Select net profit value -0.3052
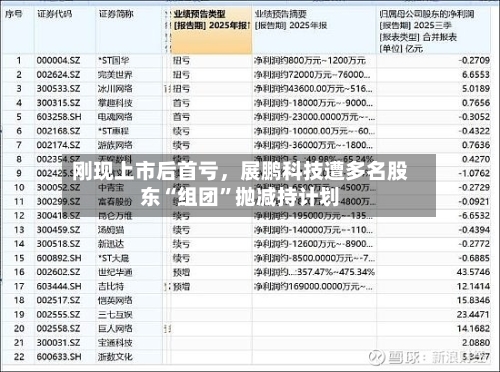This screenshot has width=500, height=372. click(474, 117)
